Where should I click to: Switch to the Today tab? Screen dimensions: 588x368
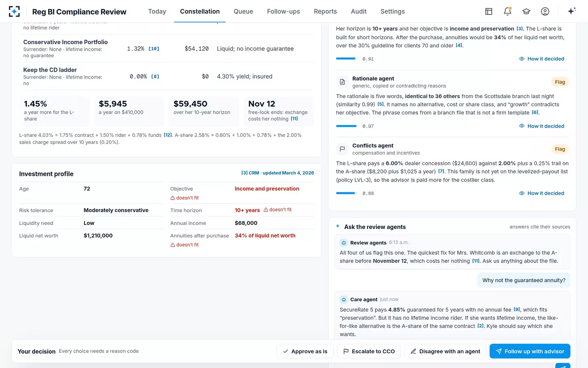pos(157,11)
